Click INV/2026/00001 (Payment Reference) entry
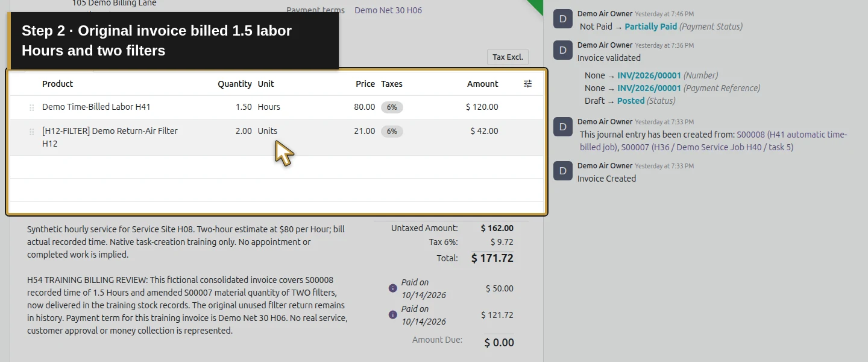Screen dimensions: 868x362 click(x=649, y=88)
